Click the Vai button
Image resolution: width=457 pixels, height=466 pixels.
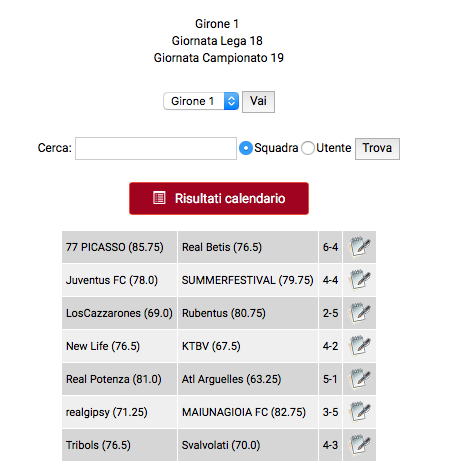258,102
